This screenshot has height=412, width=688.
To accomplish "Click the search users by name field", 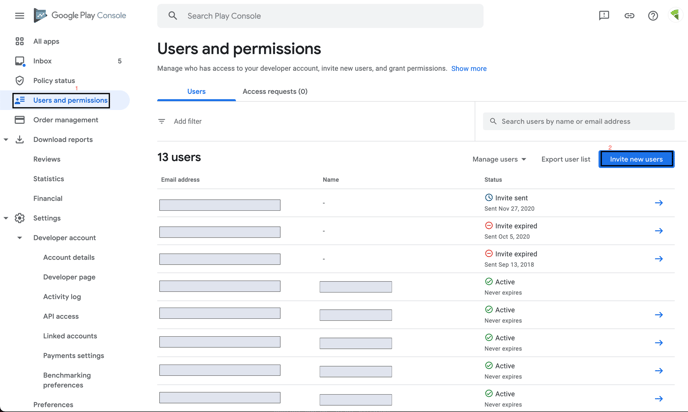I will tap(580, 122).
